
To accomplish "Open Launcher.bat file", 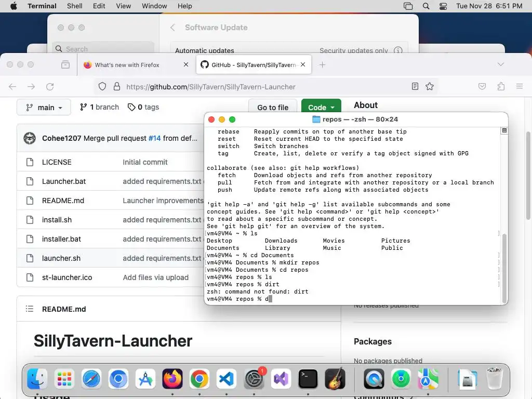I will pos(64,181).
